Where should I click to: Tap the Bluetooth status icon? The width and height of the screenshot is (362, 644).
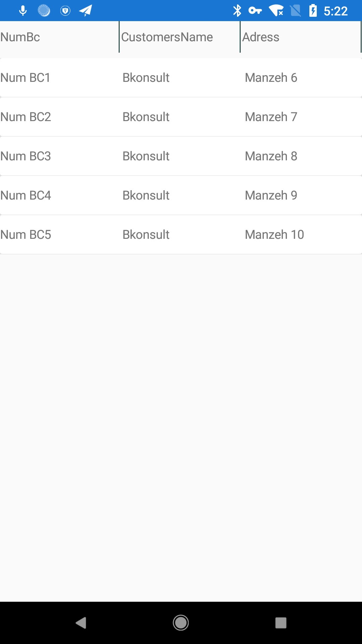tap(237, 11)
